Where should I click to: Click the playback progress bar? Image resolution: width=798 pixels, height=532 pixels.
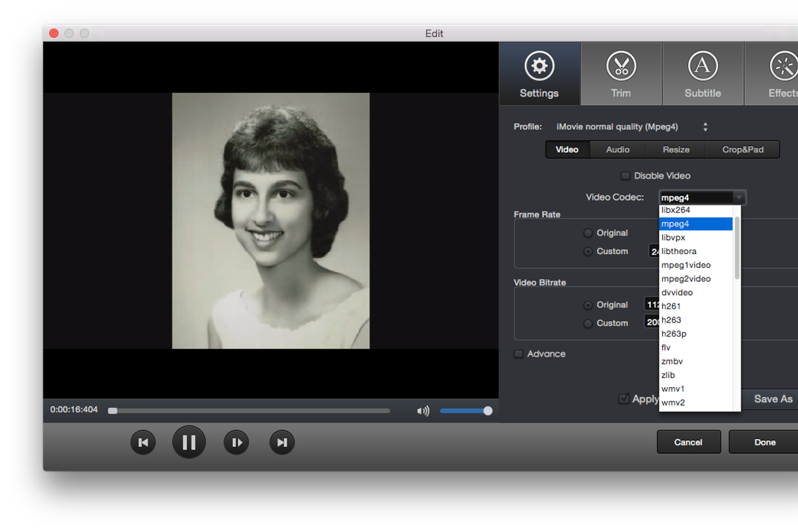point(249,411)
